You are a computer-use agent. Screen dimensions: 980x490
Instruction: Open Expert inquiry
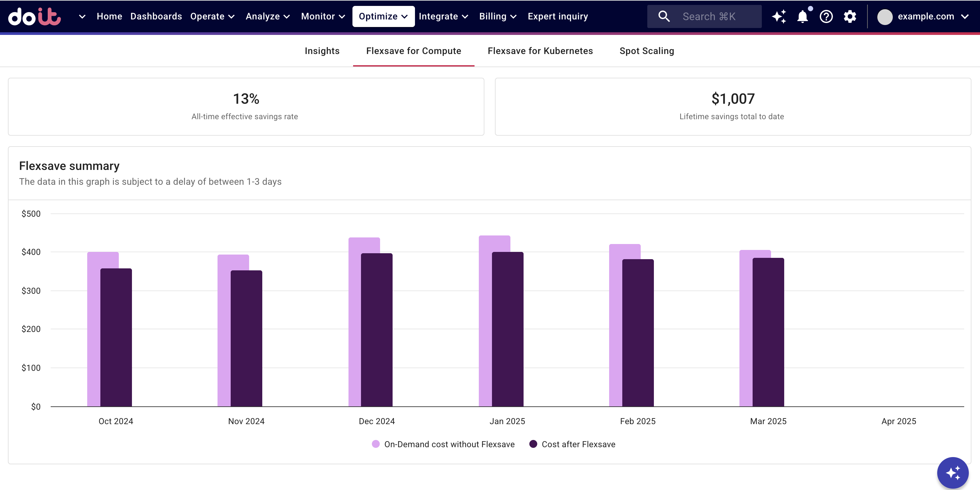point(558,16)
